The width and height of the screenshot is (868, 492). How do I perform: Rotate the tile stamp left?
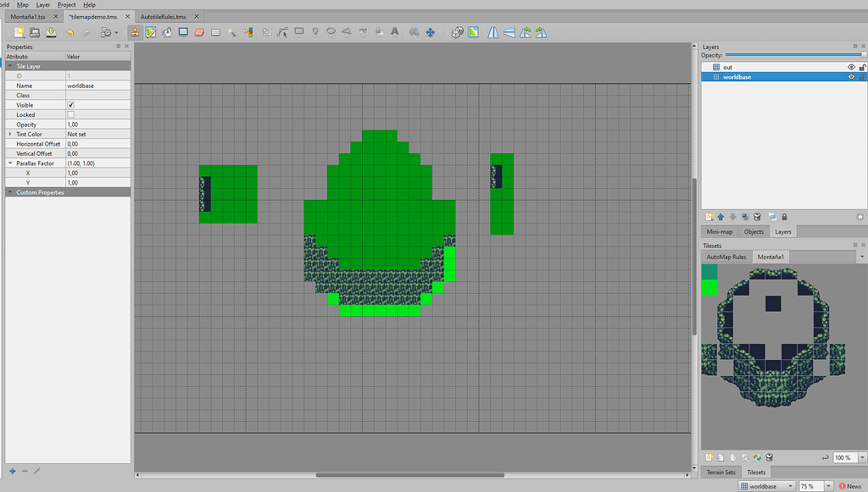(525, 31)
